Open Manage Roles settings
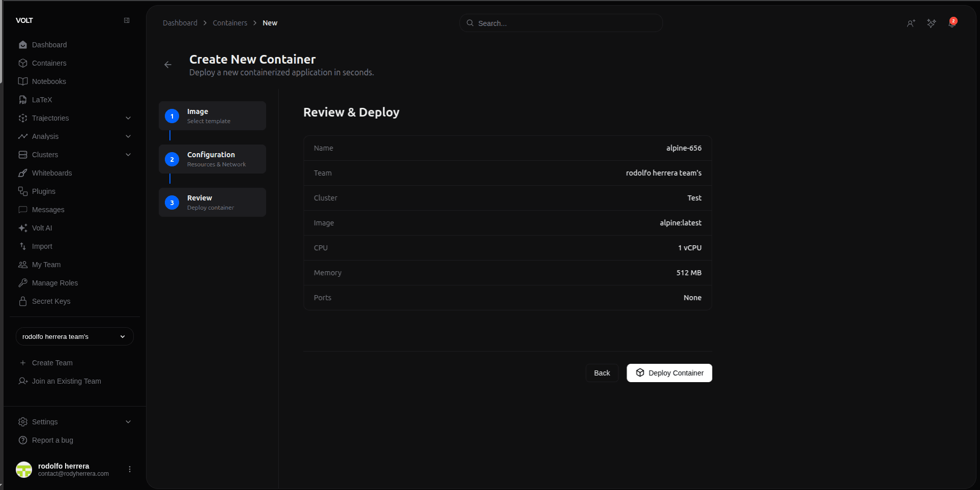Screen dimensions: 980x490 point(54,283)
